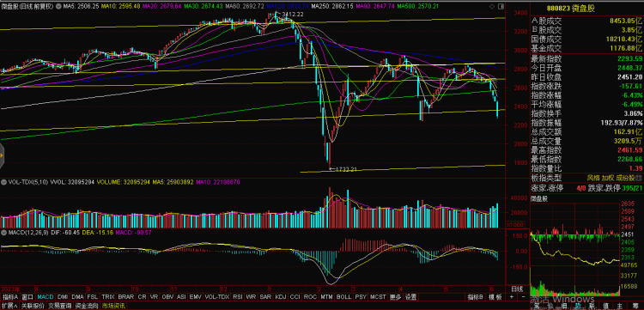Click the A股成交 8453.05亿 row
644x310 pixels.
(x=587, y=21)
